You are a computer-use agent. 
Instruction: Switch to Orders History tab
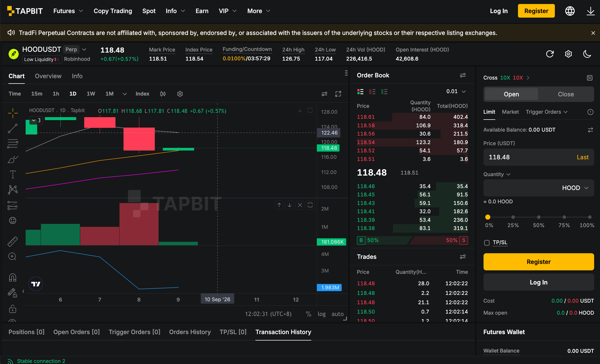[190, 332]
